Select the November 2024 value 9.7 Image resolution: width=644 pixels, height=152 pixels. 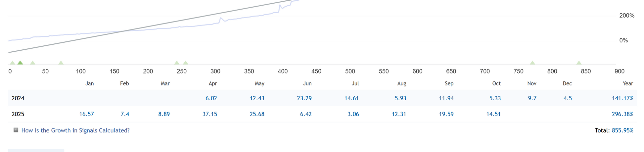pyautogui.click(x=532, y=98)
